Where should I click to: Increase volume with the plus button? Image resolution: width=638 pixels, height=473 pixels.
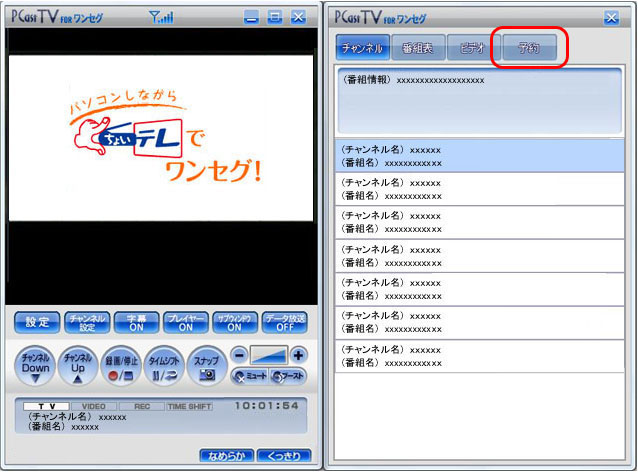(298, 355)
